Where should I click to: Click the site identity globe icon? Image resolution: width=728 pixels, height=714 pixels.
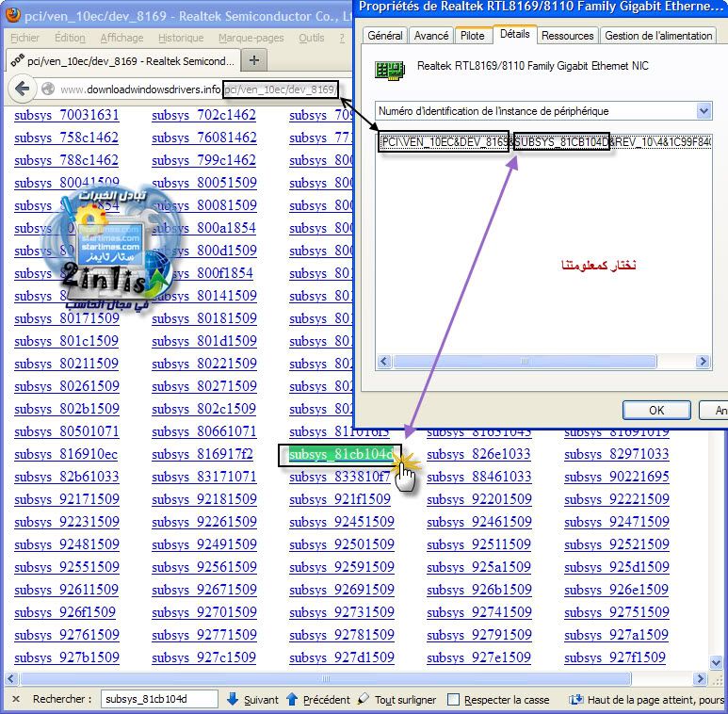[48, 89]
